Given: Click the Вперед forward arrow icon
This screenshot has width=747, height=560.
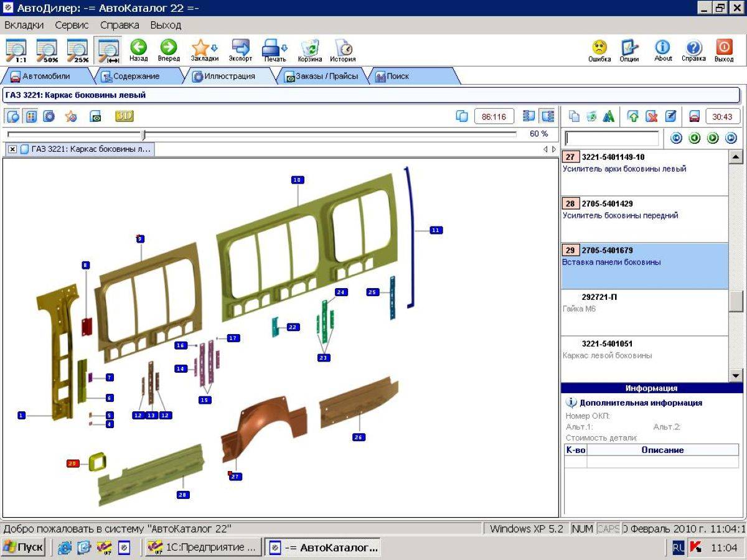Looking at the screenshot, I should click(169, 47).
